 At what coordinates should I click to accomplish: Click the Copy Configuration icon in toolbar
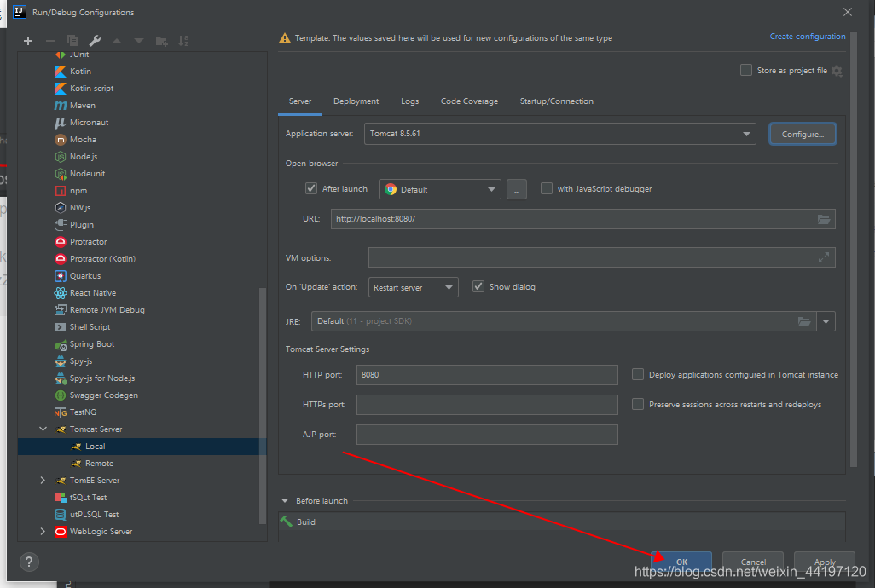72,41
